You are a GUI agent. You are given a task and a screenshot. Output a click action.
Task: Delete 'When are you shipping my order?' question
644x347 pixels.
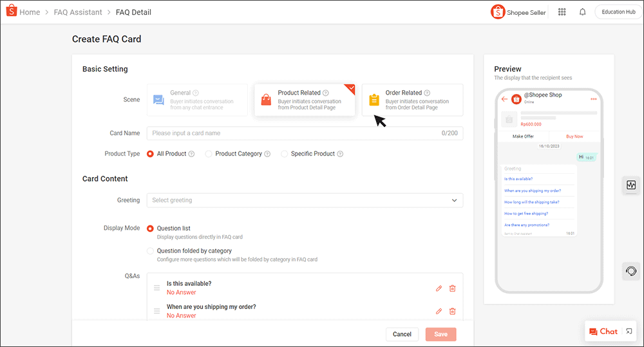pyautogui.click(x=452, y=312)
